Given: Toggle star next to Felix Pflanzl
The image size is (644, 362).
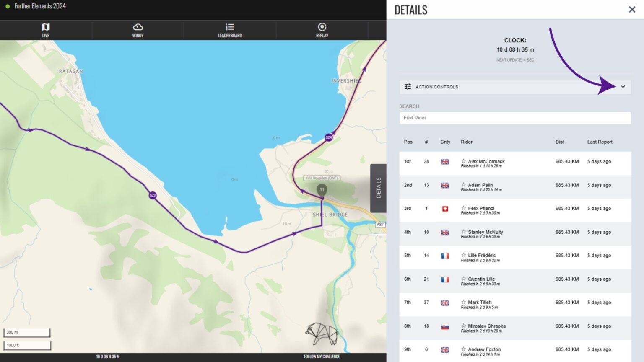Looking at the screenshot, I should pos(463,208).
